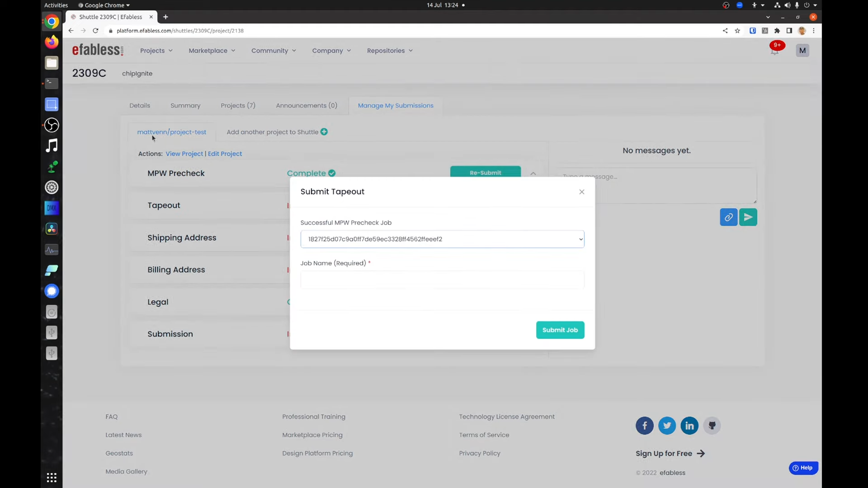Send the message with arrow icon
This screenshot has width=868, height=488.
[748, 217]
